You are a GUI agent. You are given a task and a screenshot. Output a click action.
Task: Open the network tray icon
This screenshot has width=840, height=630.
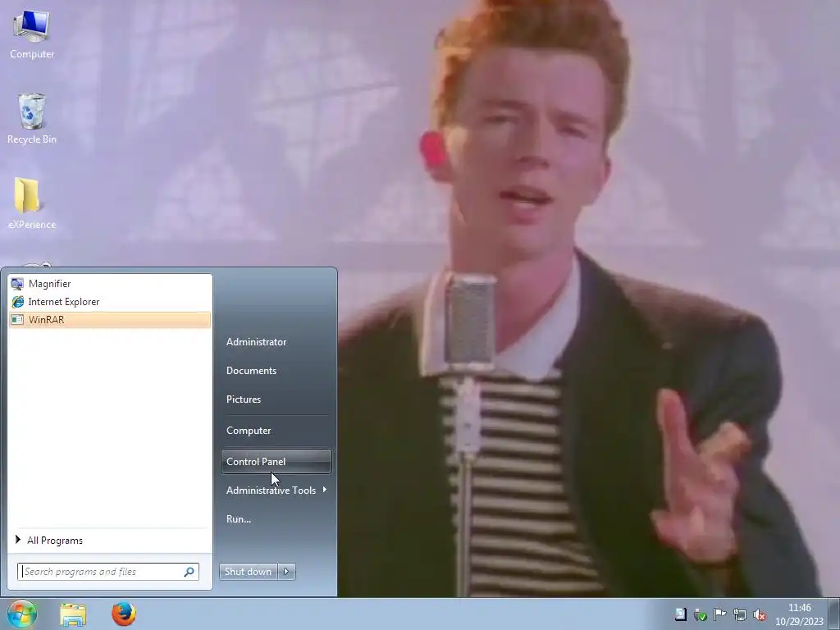click(740, 614)
